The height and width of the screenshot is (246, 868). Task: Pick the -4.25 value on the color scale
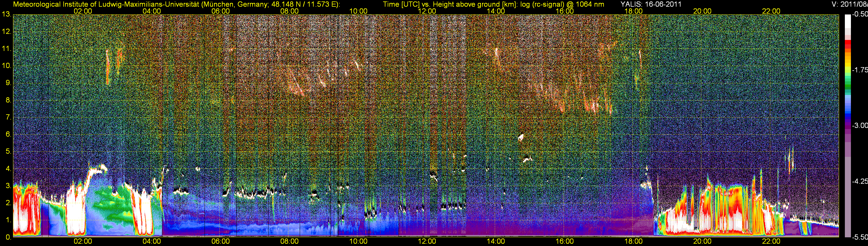tap(860, 181)
